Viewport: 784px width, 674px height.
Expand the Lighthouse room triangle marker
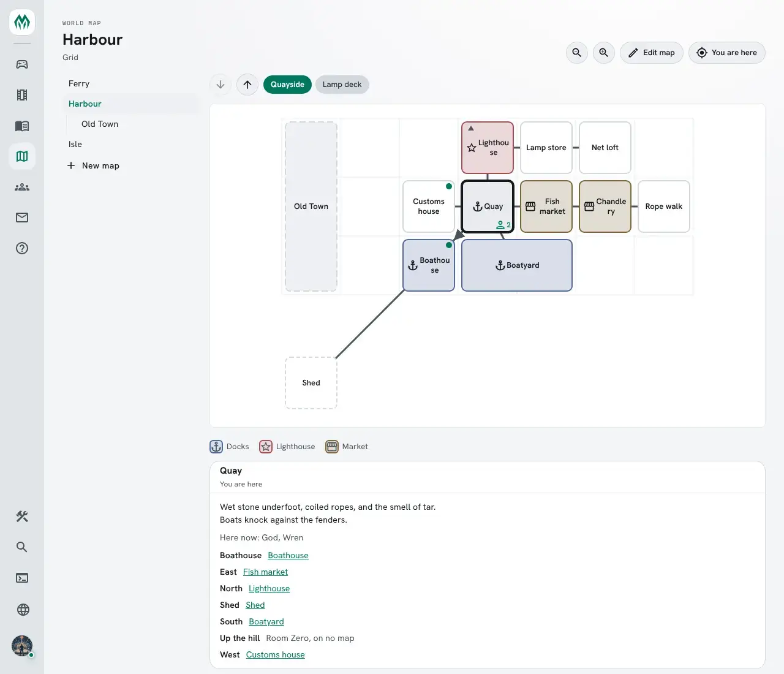pyautogui.click(x=471, y=129)
